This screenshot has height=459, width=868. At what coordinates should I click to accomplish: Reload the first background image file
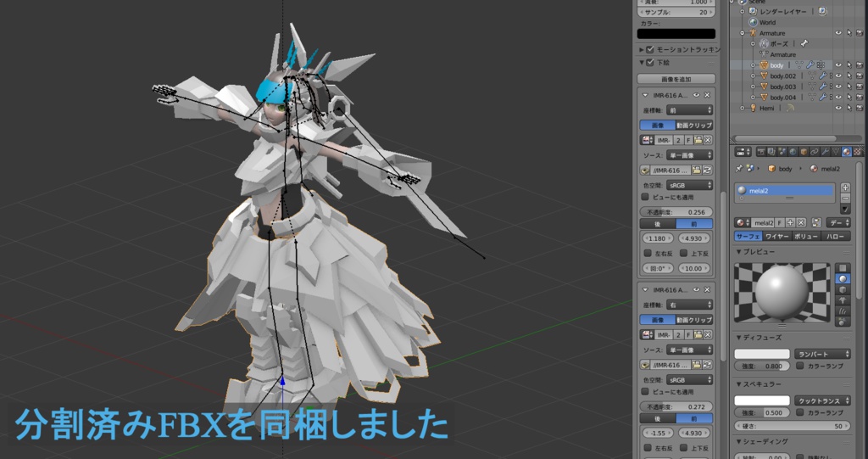pyautogui.click(x=707, y=171)
